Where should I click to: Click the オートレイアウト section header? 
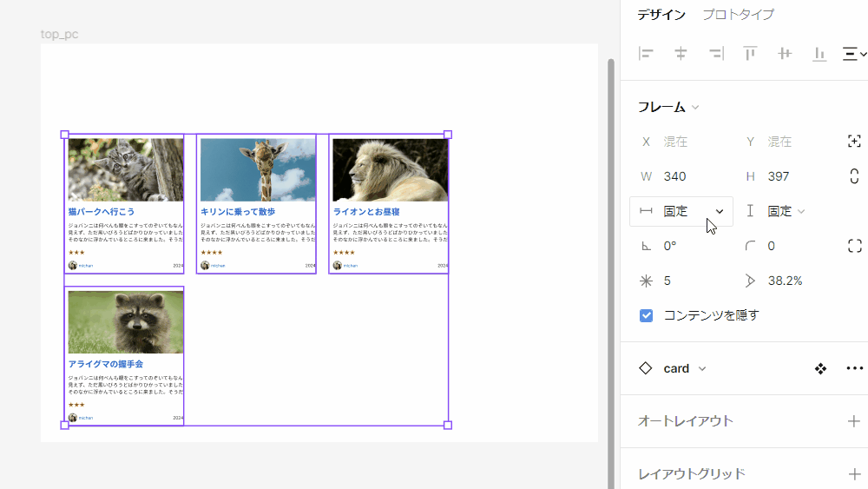[x=686, y=421]
